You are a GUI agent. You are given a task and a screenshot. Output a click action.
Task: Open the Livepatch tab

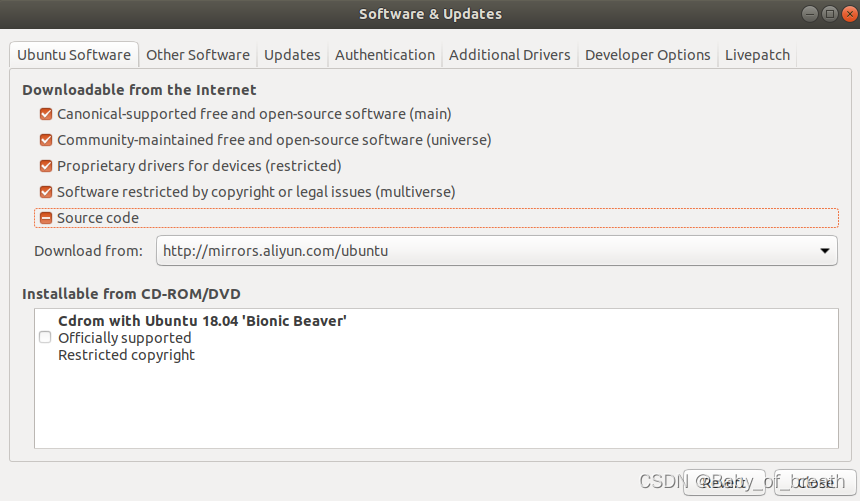(757, 55)
